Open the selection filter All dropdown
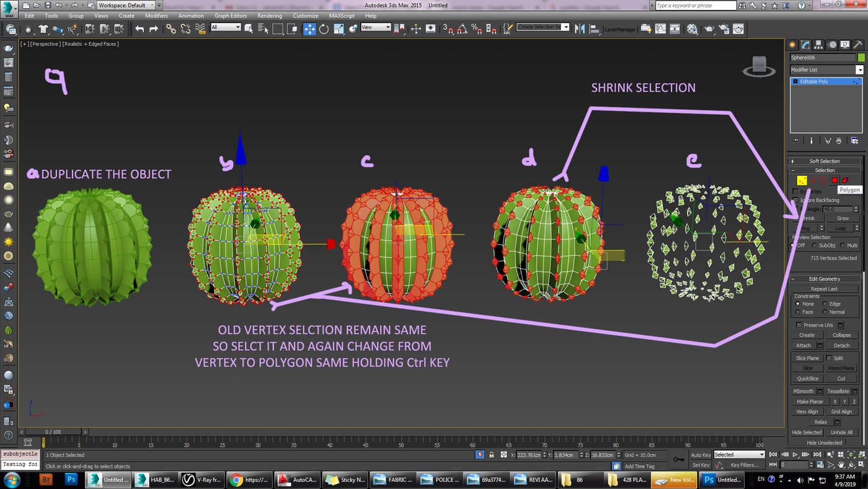This screenshot has width=868, height=489. 226,27
